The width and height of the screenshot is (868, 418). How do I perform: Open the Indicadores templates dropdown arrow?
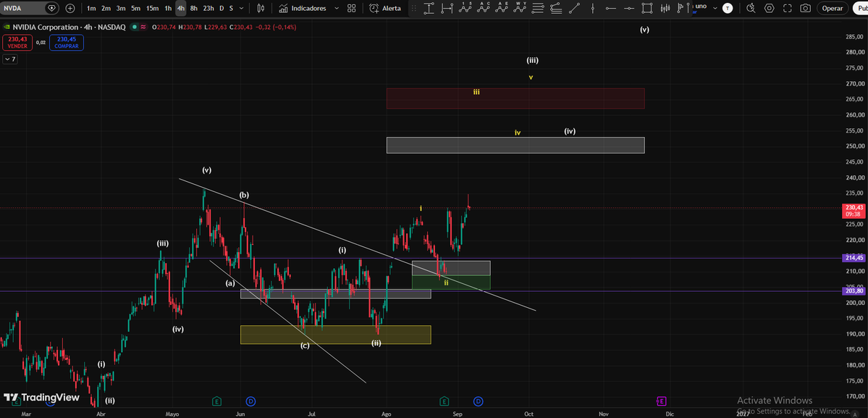pyautogui.click(x=336, y=8)
